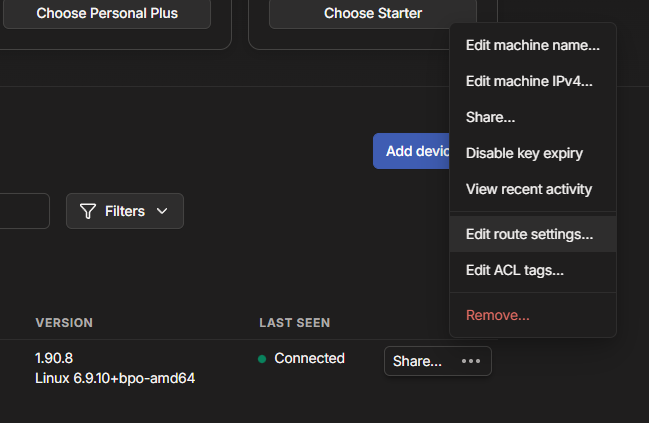Focus the search field beside Filters
The height and width of the screenshot is (423, 649).
24,211
